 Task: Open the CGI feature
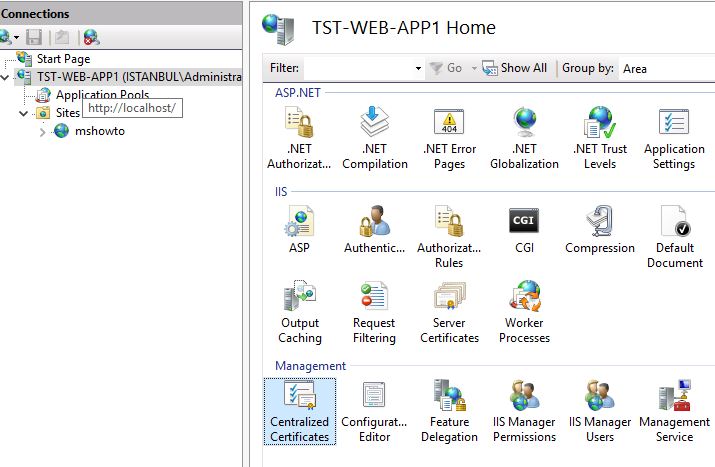coord(524,229)
